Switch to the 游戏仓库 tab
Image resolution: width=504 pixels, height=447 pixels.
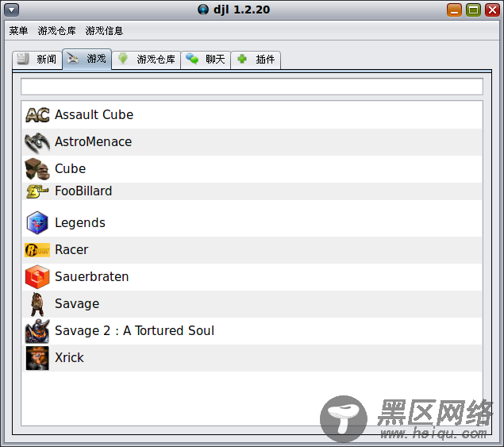point(146,60)
